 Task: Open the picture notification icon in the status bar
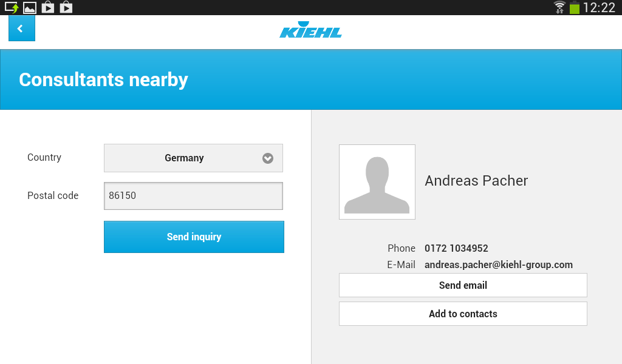pos(30,7)
